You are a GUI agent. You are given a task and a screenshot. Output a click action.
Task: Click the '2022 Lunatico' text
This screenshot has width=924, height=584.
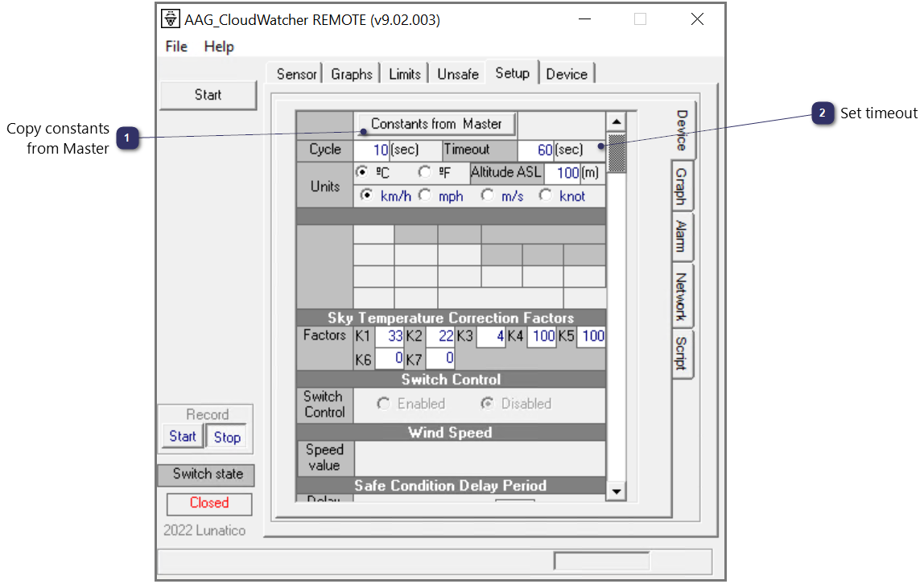pyautogui.click(x=204, y=530)
